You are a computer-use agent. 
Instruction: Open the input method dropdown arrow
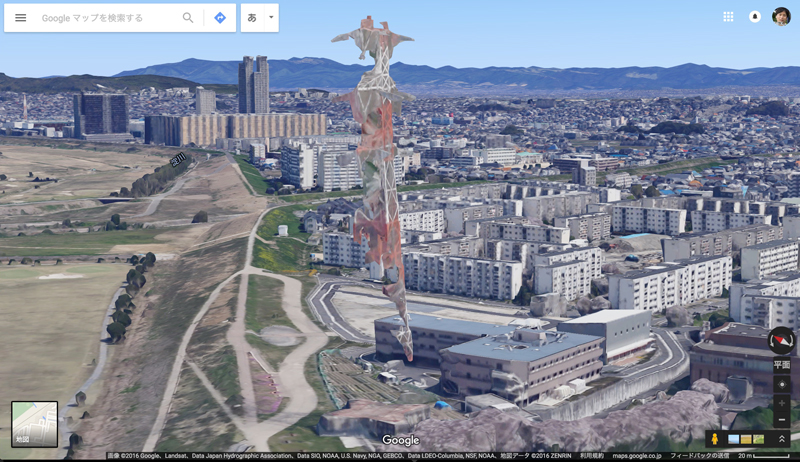point(270,18)
